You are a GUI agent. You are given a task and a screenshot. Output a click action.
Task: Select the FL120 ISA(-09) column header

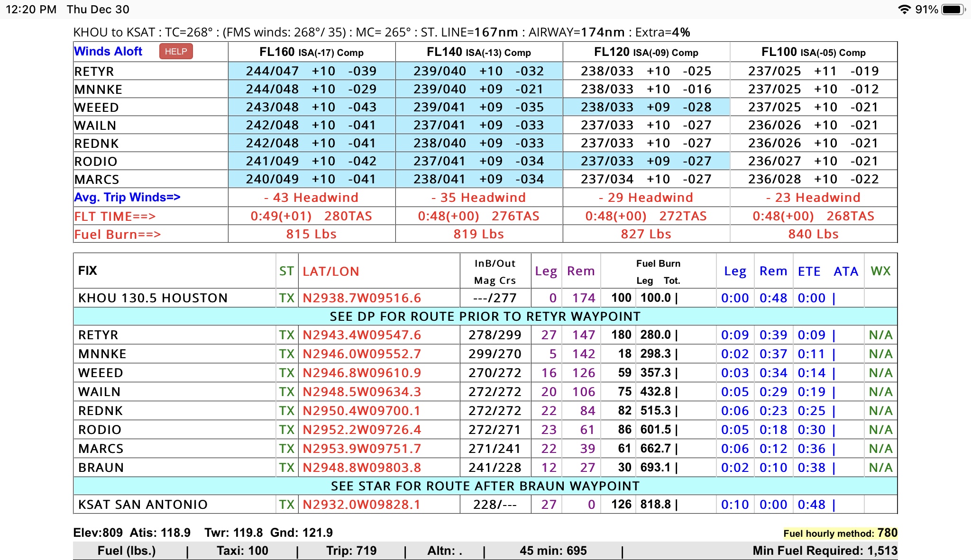[646, 52]
